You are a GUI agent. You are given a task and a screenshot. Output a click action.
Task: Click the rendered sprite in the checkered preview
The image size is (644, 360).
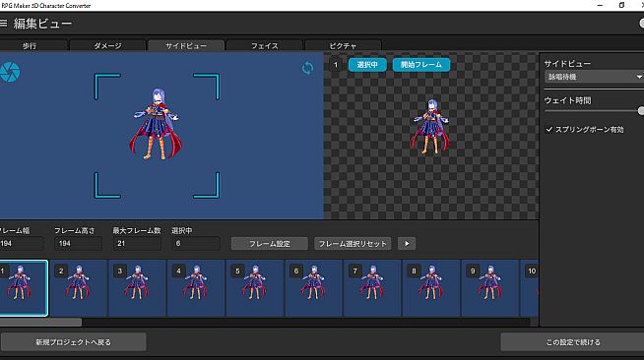430,127
